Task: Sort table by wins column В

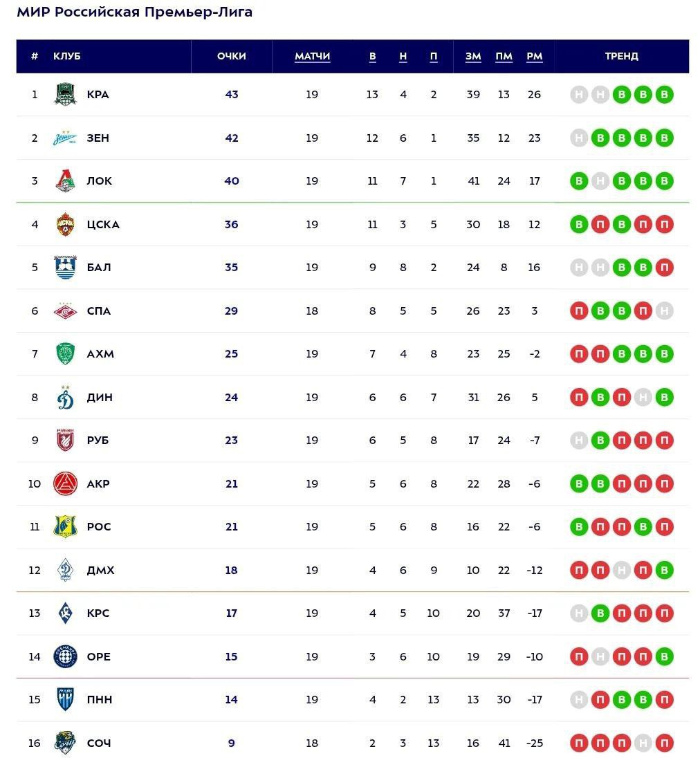Action: pos(372,56)
